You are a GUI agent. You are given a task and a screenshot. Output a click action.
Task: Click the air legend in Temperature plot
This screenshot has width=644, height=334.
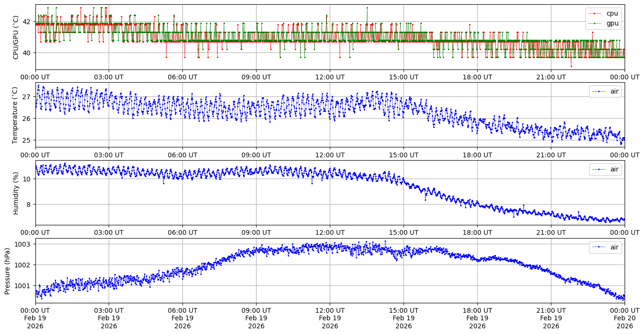click(605, 91)
